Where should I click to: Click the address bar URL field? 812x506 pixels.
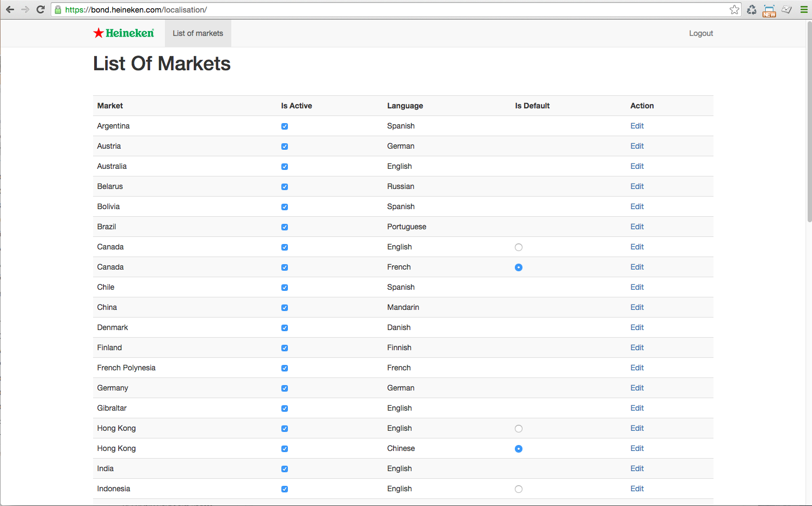coord(396,10)
